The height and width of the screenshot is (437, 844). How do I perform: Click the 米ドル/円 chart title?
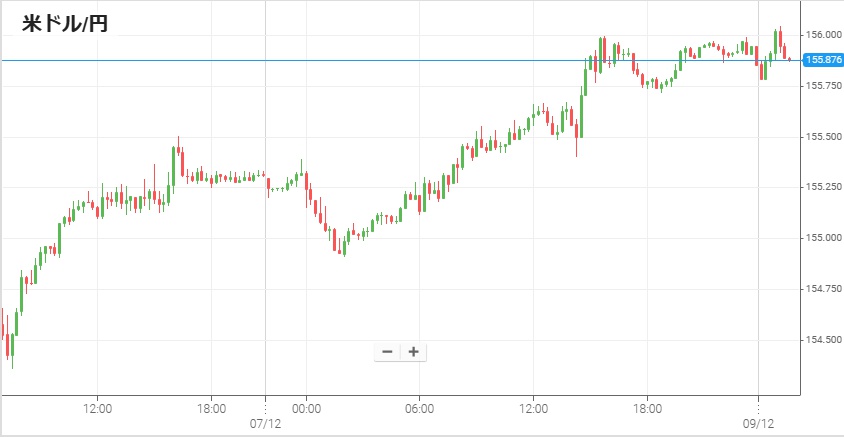coord(65,24)
